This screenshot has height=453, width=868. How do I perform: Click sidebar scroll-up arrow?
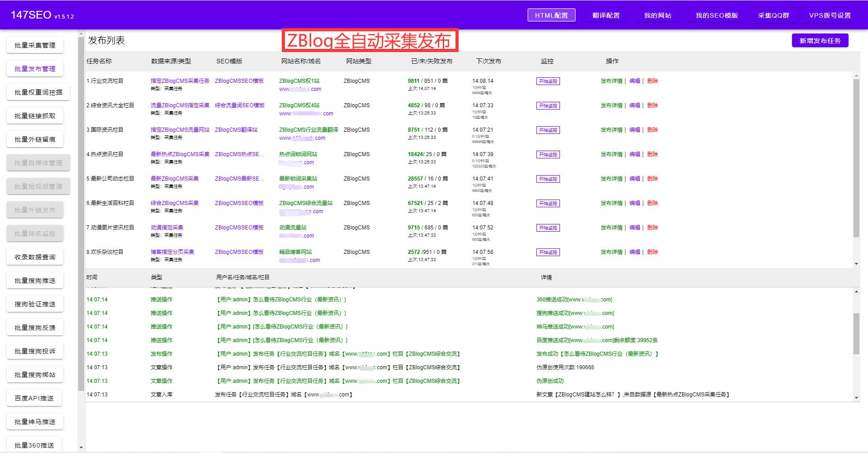(81, 33)
